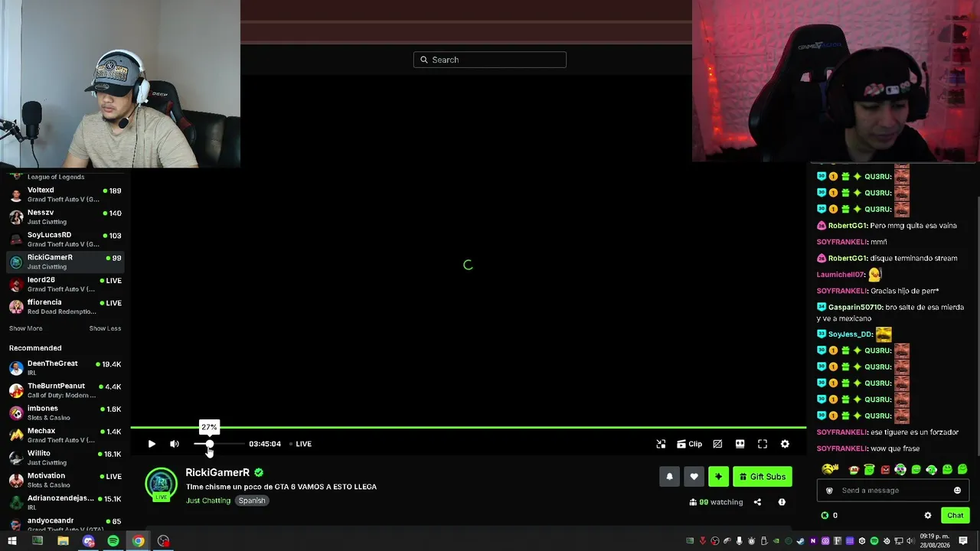
Task: Insert the yellow waving sad emote
Action: (x=830, y=469)
